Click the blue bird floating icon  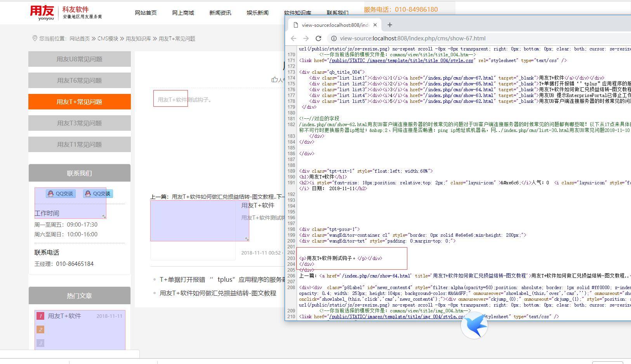pos(474,325)
